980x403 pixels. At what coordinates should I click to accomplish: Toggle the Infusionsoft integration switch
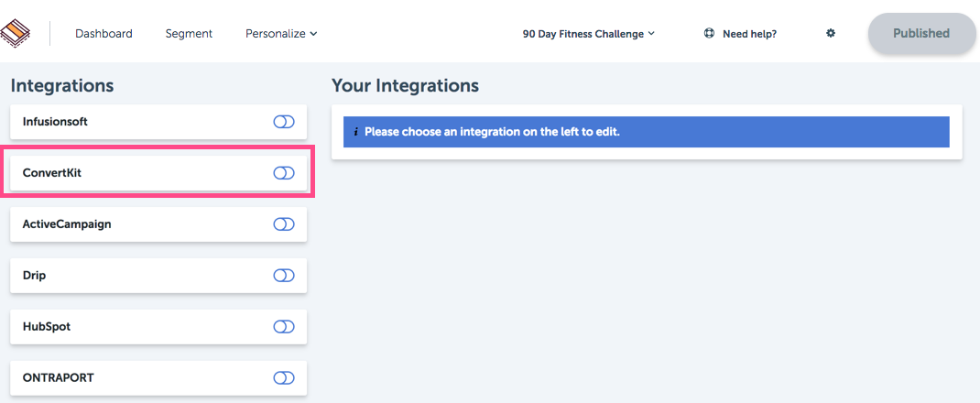284,122
